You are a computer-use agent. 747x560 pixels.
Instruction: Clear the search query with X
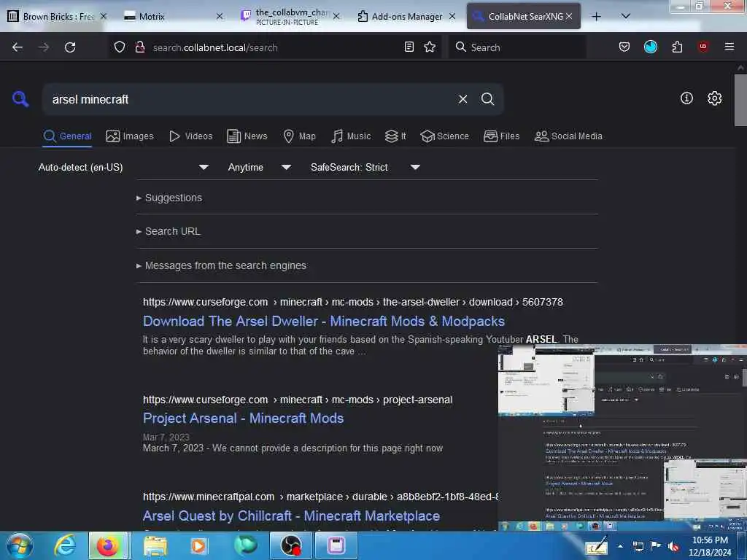462,99
